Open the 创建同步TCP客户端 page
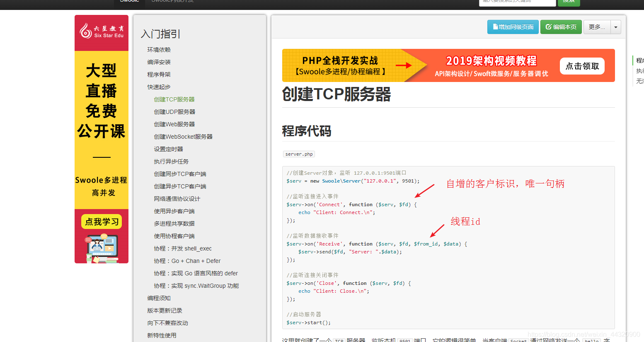This screenshot has width=644, height=342. tap(180, 174)
